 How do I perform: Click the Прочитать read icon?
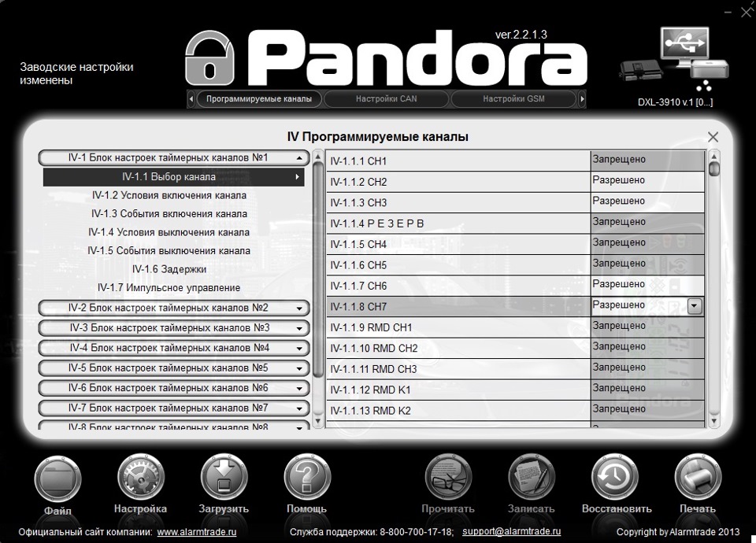(x=448, y=477)
